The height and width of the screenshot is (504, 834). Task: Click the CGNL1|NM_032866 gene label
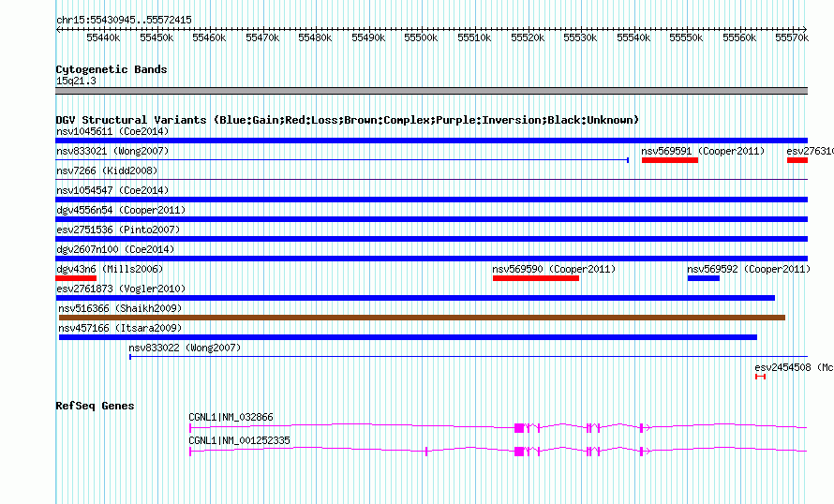click(x=231, y=417)
